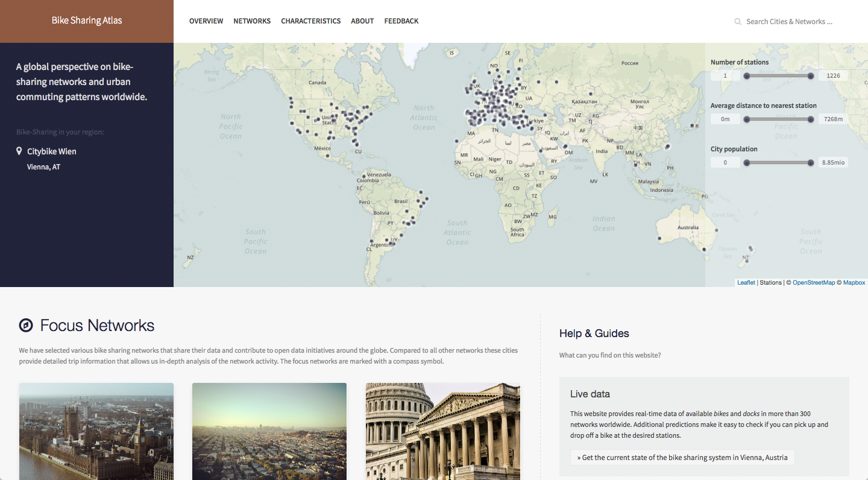Focus the Search Cities & Networks field
The height and width of the screenshot is (480, 868).
(789, 22)
